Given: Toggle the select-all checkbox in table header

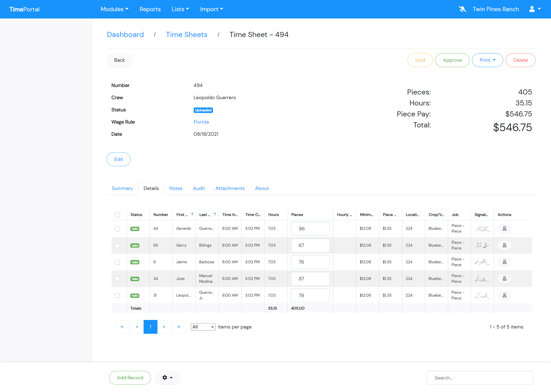Looking at the screenshot, I should tap(118, 215).
